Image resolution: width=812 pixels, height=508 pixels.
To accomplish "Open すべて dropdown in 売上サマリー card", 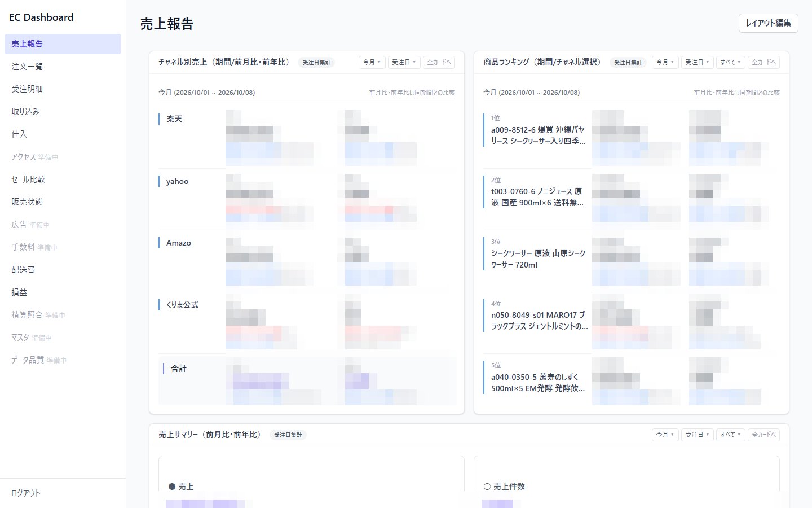I will pyautogui.click(x=731, y=435).
